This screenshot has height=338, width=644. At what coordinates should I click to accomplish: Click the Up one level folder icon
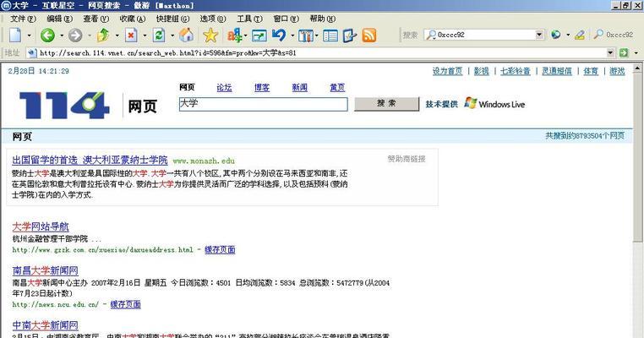pos(102,35)
